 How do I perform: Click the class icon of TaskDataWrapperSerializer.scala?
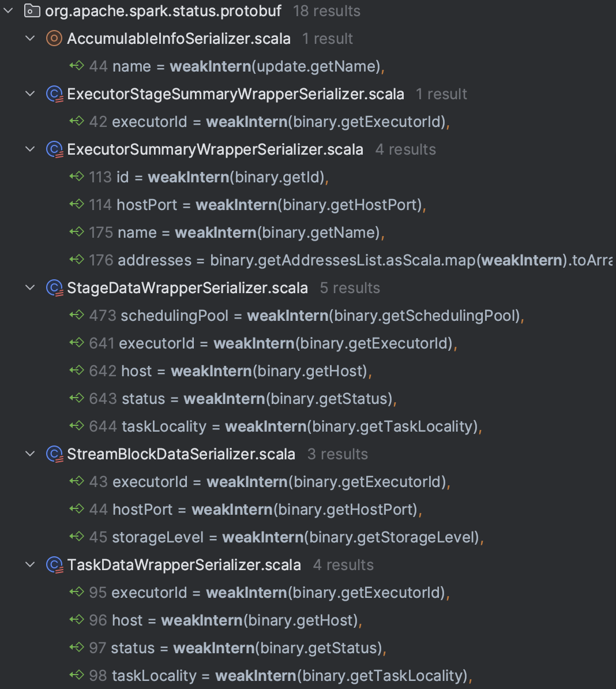point(54,565)
